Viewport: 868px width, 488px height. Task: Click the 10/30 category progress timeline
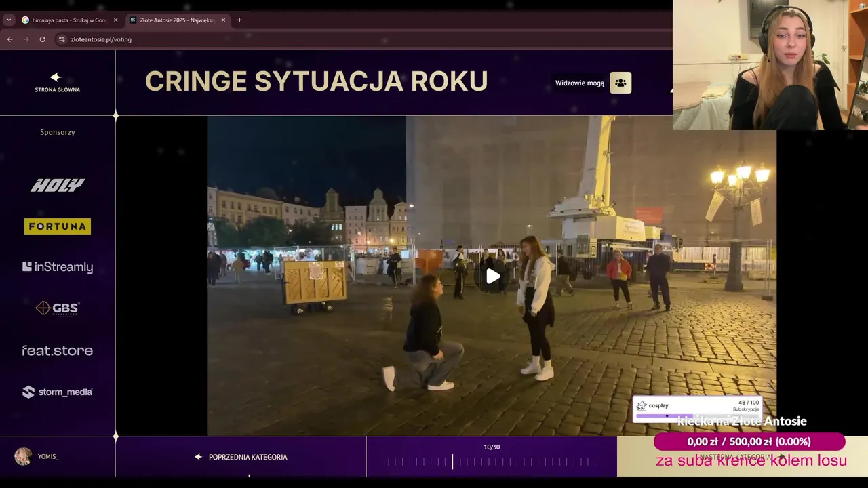[492, 462]
